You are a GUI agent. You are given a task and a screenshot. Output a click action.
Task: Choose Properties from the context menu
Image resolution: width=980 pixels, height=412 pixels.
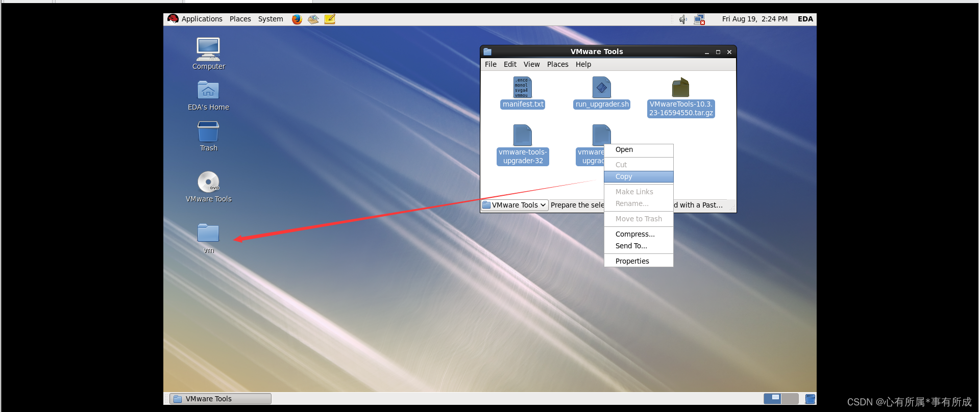point(639,261)
